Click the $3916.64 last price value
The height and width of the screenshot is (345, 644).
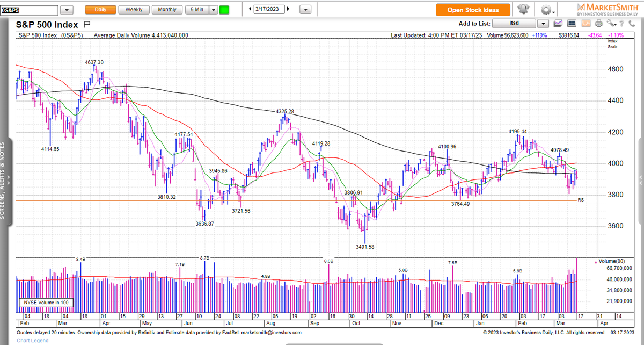coord(568,35)
